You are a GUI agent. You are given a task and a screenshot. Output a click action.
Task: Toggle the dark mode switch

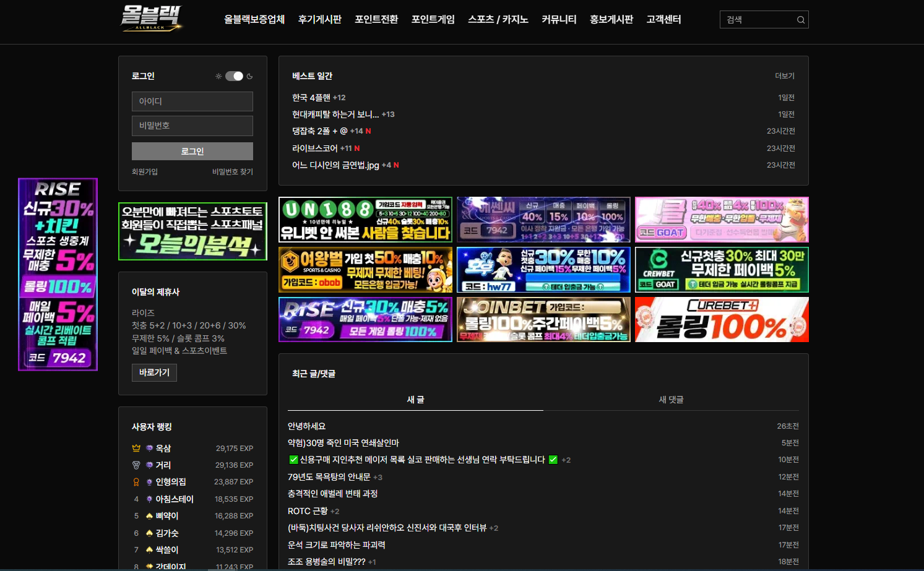[234, 76]
